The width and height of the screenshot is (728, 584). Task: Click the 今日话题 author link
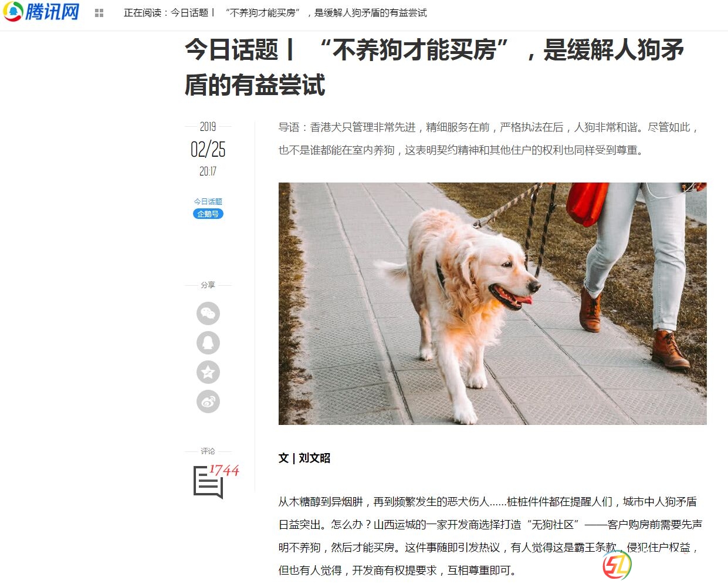click(x=208, y=201)
